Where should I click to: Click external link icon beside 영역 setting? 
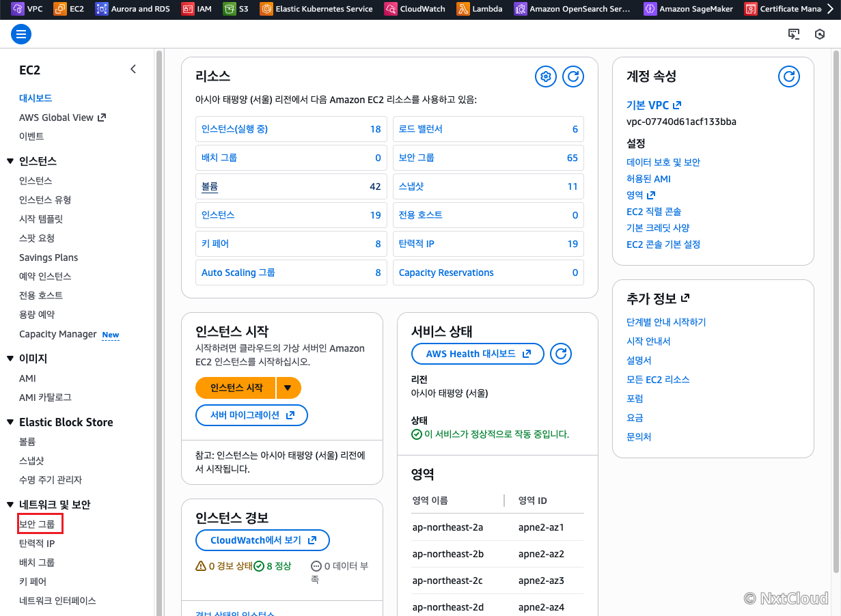pyautogui.click(x=651, y=195)
